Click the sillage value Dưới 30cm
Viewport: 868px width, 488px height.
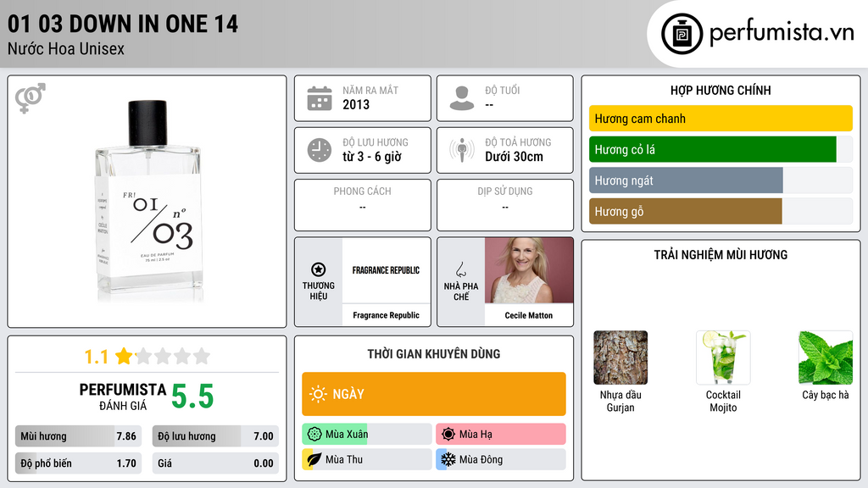515,157
